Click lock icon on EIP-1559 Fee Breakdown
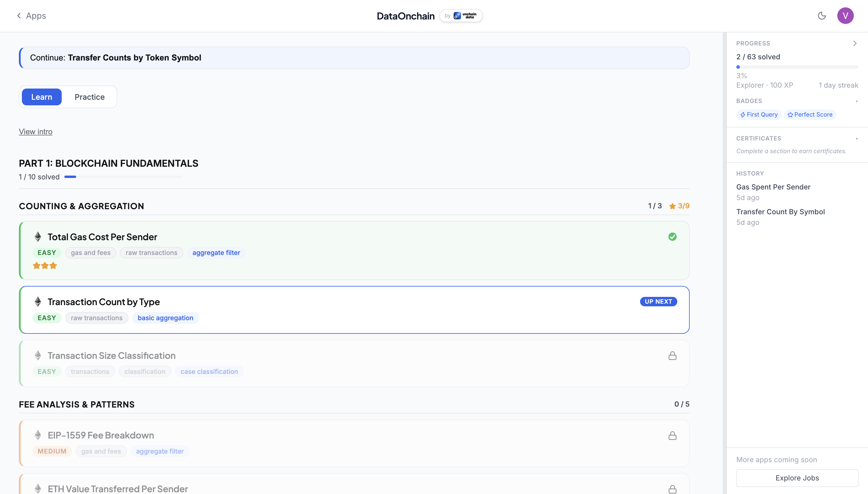This screenshot has height=494, width=868. [672, 435]
